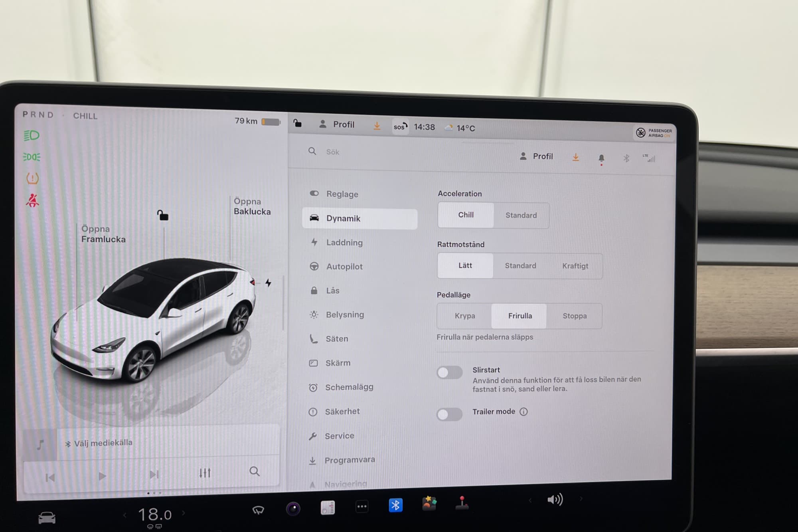
Task: Open car controls via car icon
Action: [47, 518]
